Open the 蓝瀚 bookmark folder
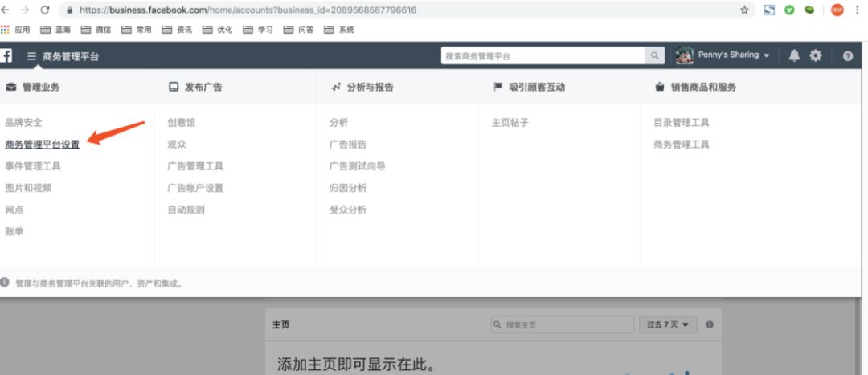Screen dimensions: 868x375 (55, 30)
